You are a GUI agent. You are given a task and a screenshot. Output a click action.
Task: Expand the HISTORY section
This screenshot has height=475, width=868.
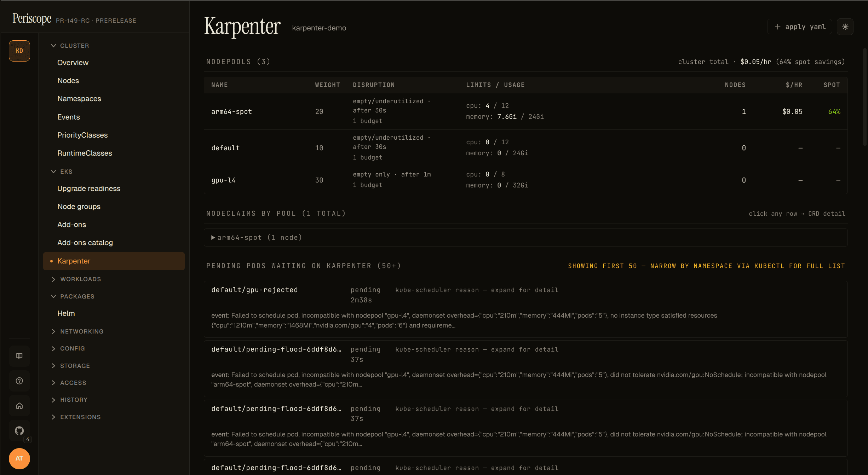click(x=69, y=400)
